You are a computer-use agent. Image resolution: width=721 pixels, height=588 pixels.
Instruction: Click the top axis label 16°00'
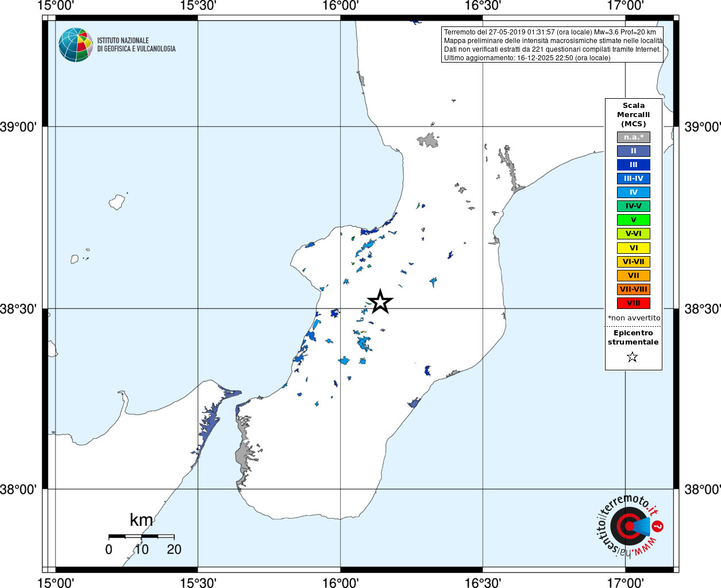pos(340,6)
